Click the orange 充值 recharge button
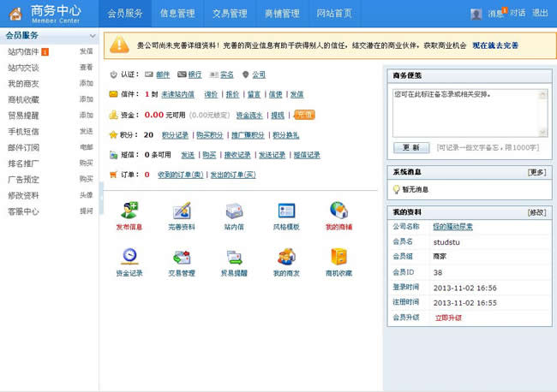 coord(303,114)
